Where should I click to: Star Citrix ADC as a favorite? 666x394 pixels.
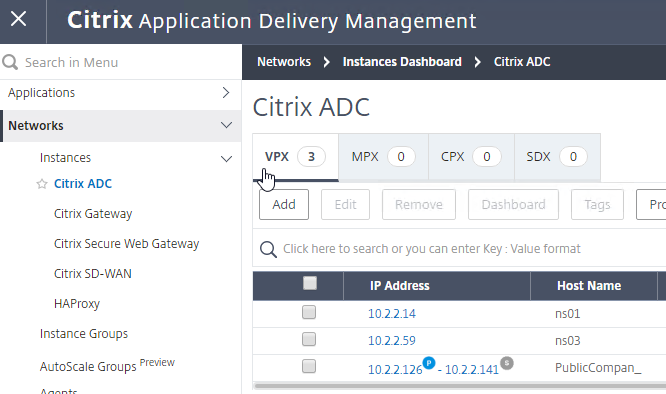point(42,184)
